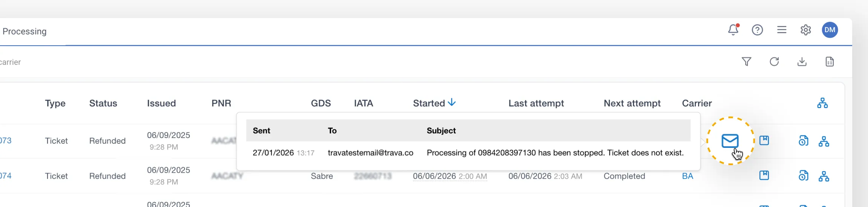
Task: Open the notifications bell
Action: click(x=733, y=30)
